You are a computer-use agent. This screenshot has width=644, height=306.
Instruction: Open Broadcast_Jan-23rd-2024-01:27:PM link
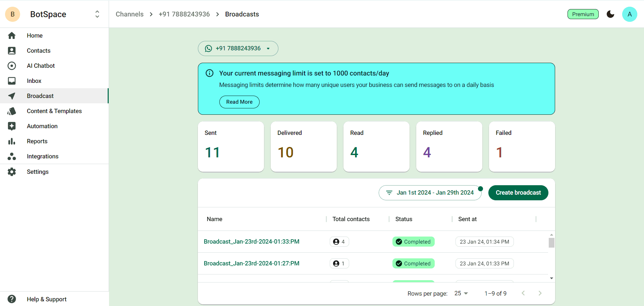click(252, 263)
